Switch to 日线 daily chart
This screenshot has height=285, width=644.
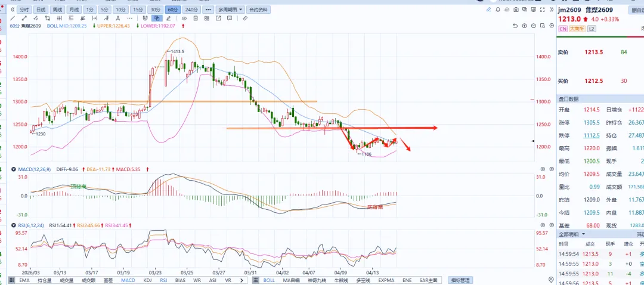41,10
